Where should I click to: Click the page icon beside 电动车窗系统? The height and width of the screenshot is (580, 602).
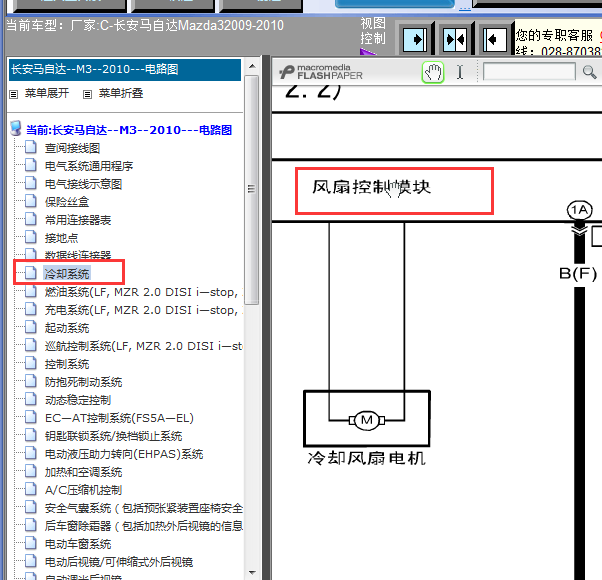click(x=31, y=544)
